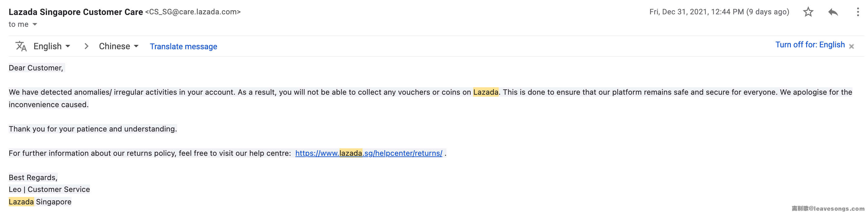The height and width of the screenshot is (215, 868).
Task: Open the English source language dropdown
Action: (52, 46)
